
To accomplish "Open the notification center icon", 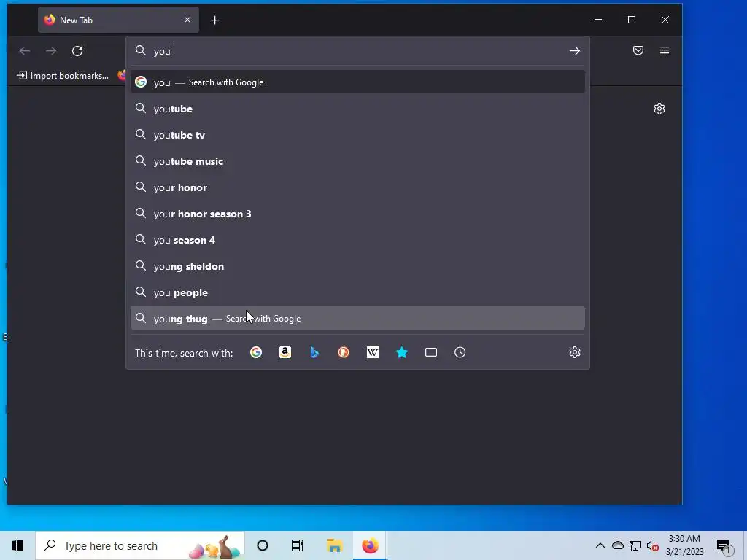I will 724,546.
